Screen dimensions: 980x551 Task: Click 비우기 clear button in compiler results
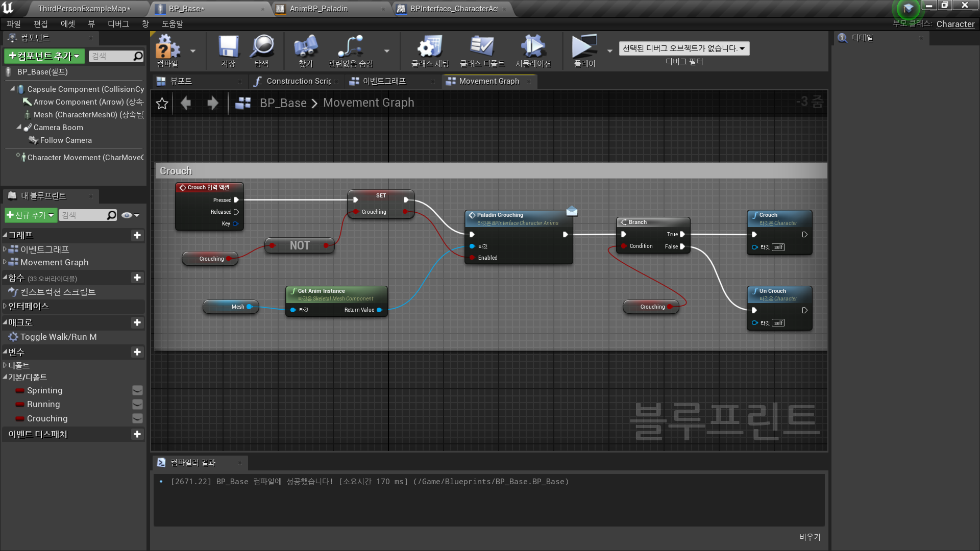point(810,537)
